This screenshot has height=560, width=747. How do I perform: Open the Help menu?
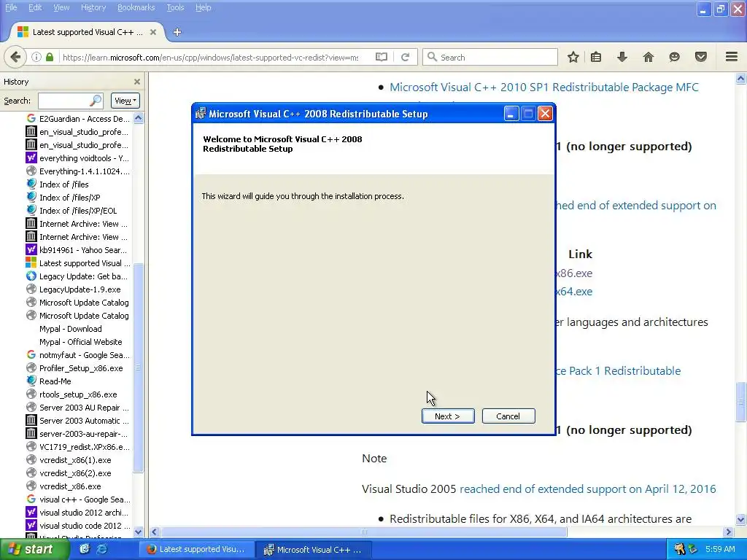[x=203, y=7]
